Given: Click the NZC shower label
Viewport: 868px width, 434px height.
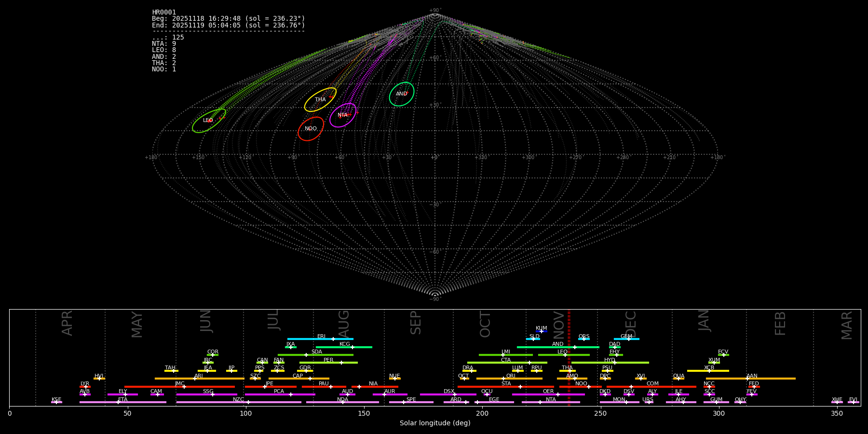Looking at the screenshot, I should coord(239,400).
